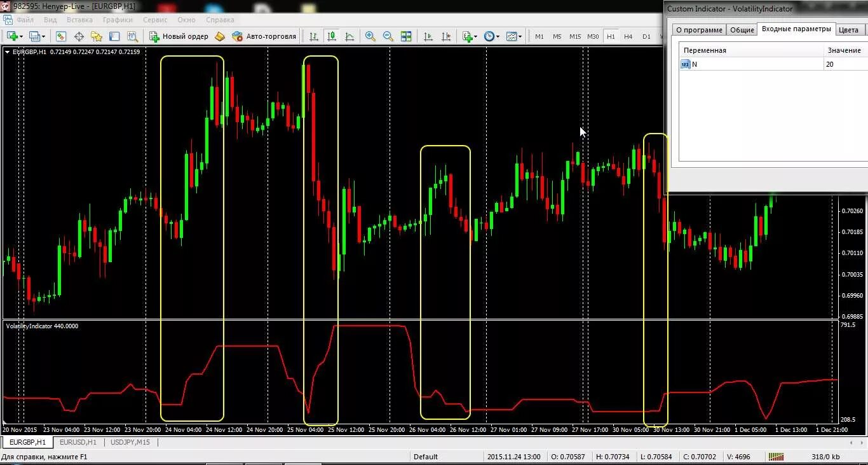Click the 2015.11.24 13:00 status entry
The width and height of the screenshot is (868, 465).
pos(513,457)
